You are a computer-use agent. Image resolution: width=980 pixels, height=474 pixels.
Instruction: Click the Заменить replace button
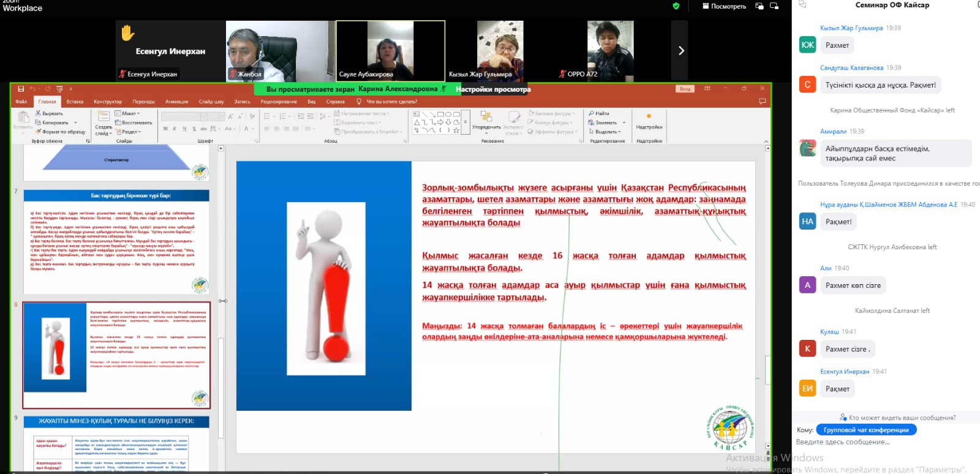click(603, 122)
